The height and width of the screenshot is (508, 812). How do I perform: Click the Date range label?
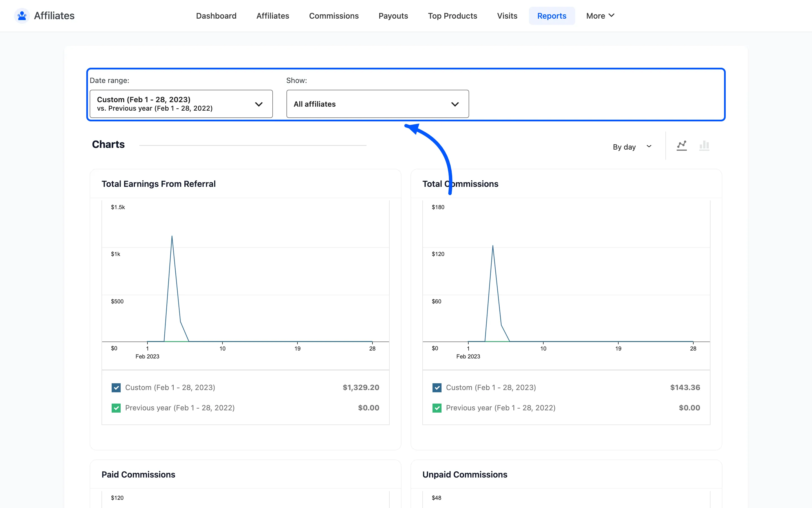(109, 80)
